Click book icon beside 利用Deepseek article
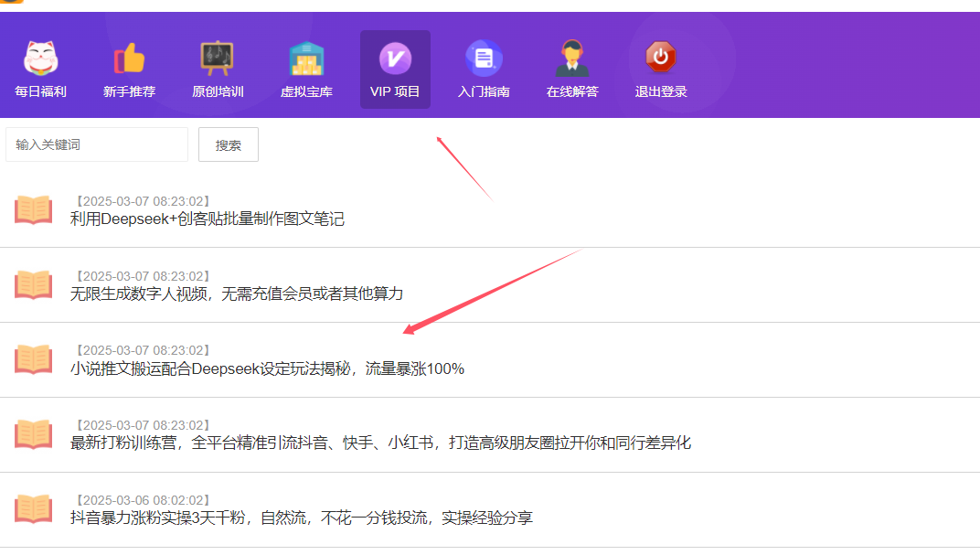 pyautogui.click(x=34, y=209)
